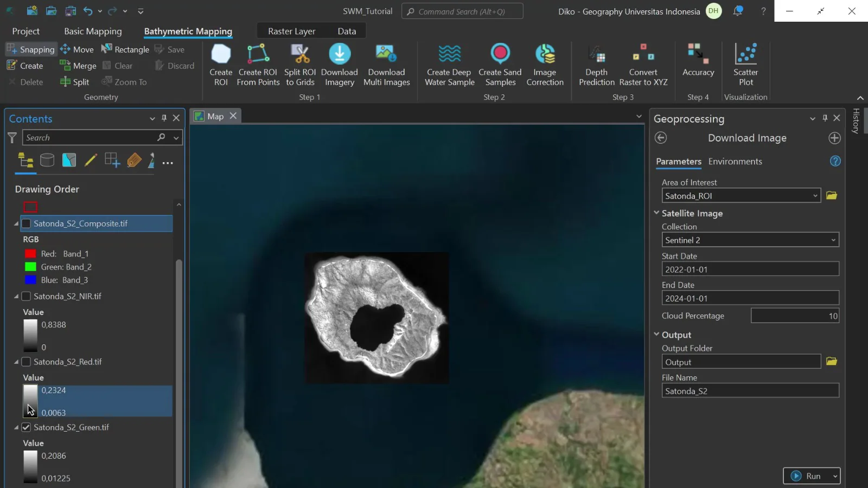868x488 pixels.
Task: Click the Cloud Percentage field
Action: pos(795,316)
